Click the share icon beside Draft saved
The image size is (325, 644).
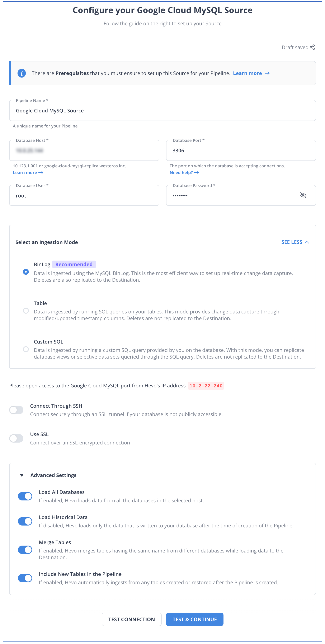[313, 47]
